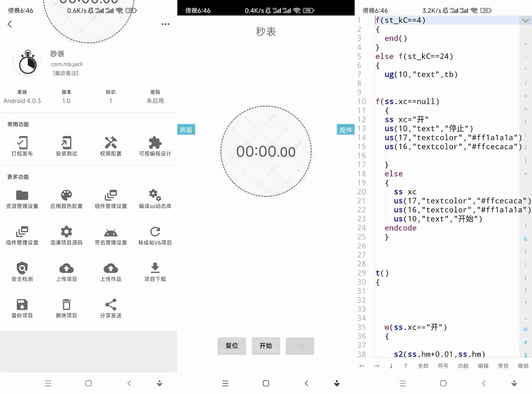532x394 pixels.
Task: Tap the 00:00.00 stopwatch dial
Action: (x=266, y=151)
